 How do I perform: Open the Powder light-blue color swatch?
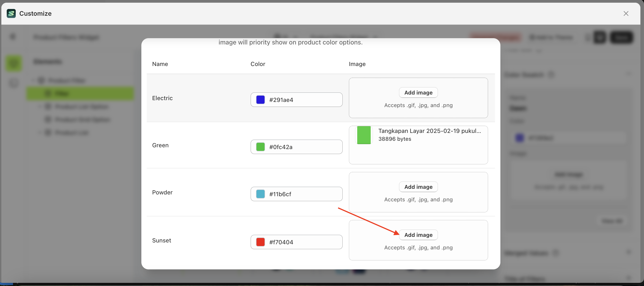coord(260,194)
